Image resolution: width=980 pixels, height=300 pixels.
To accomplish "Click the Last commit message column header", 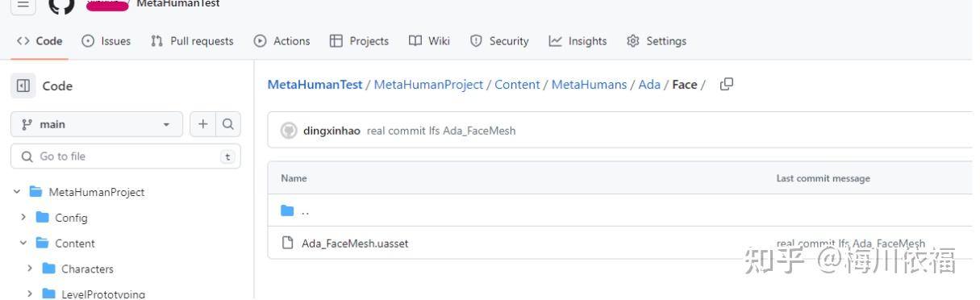I will coord(823,178).
